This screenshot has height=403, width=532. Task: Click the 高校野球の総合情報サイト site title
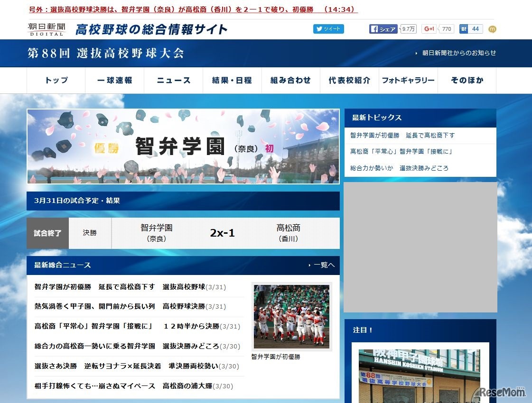pos(151,29)
